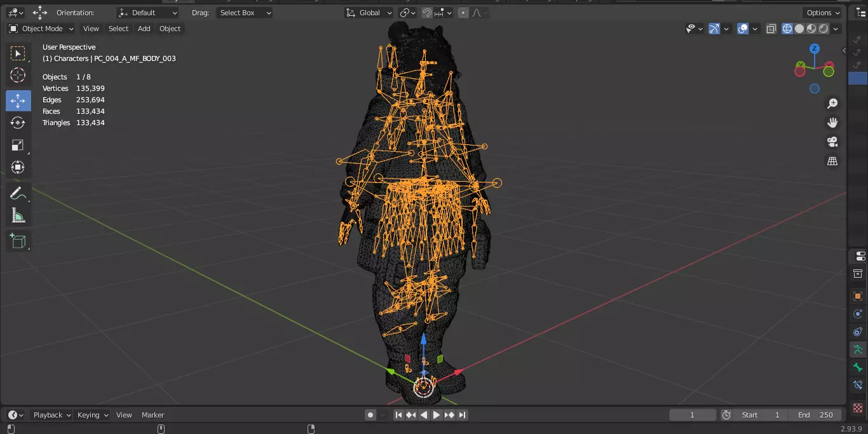Select the Annotate tool
Viewport: 868px width, 434px height.
tap(18, 194)
